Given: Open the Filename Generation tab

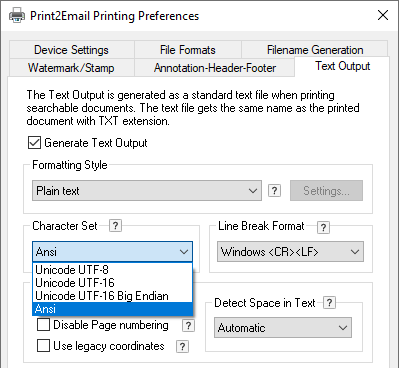Looking at the screenshot, I should coord(315,50).
